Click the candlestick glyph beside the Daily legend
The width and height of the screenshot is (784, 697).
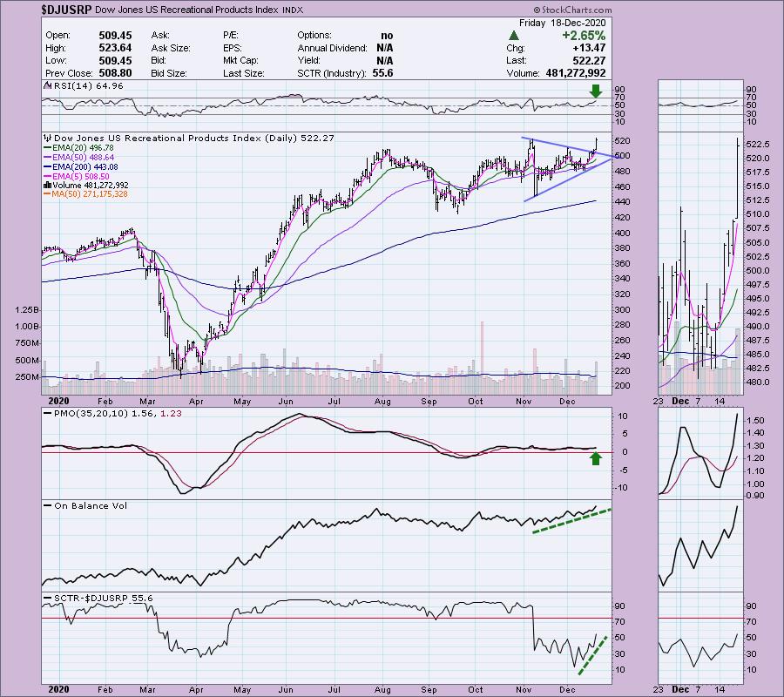(48, 138)
